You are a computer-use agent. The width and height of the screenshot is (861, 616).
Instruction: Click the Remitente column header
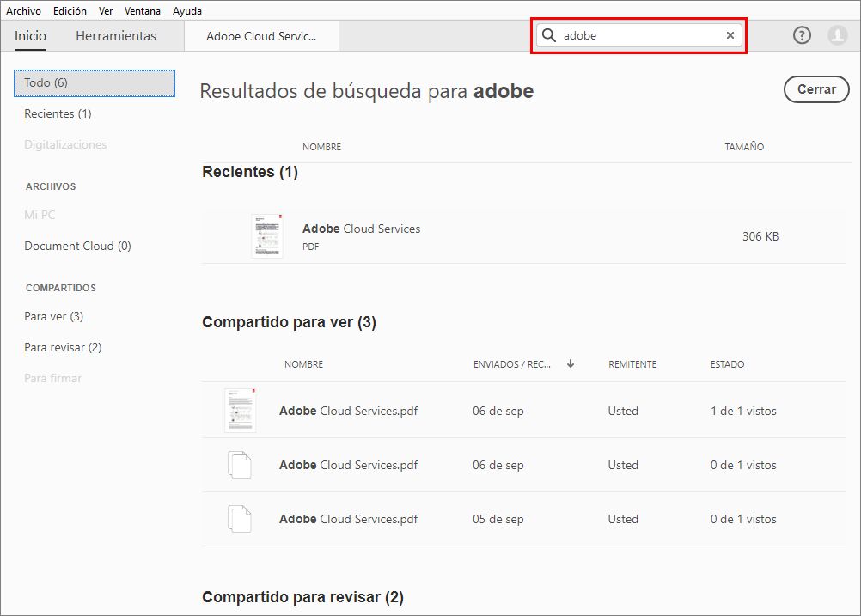pos(632,364)
